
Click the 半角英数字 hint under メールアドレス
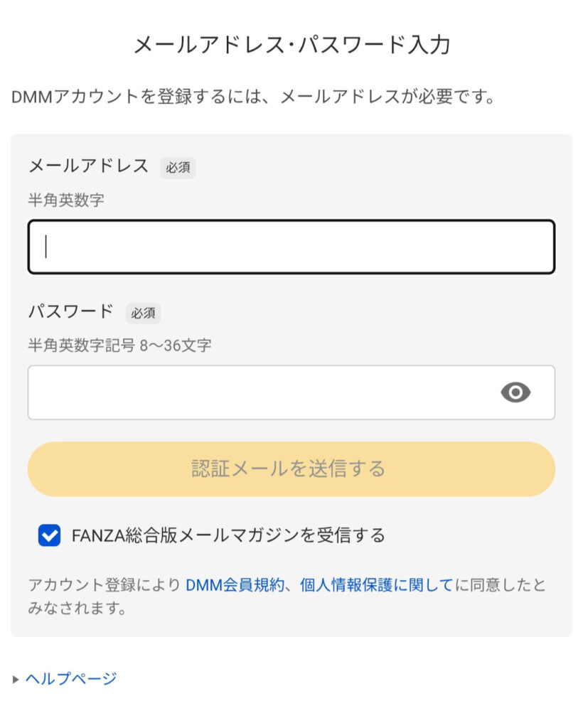[x=66, y=200]
